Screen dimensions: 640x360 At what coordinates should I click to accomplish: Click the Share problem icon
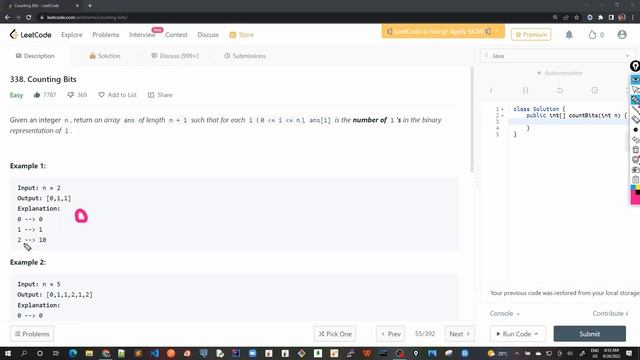tap(151, 95)
